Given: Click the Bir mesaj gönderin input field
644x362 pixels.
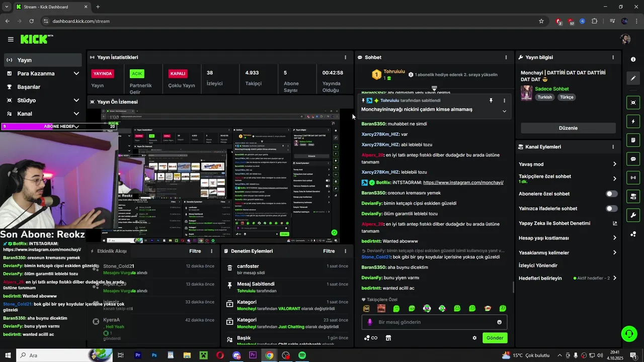Looking at the screenshot, I should pos(435,322).
